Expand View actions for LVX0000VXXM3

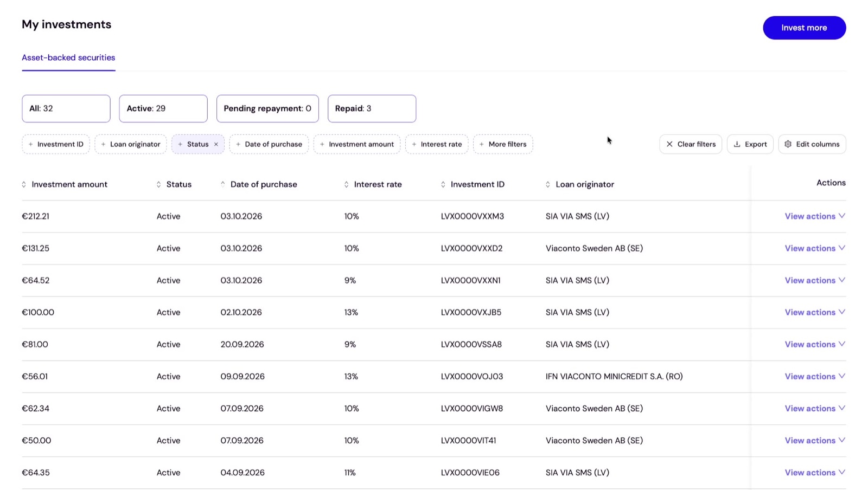[815, 216]
